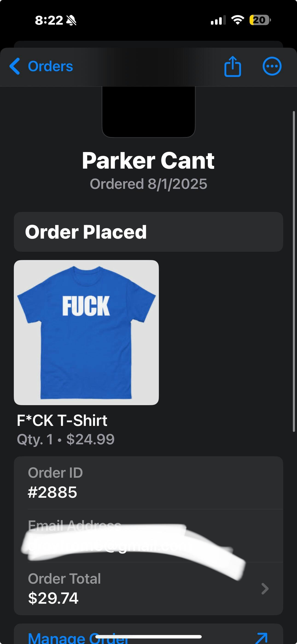This screenshot has height=644, width=297.
Task: Tap the Email Address row
Action: click(148, 536)
